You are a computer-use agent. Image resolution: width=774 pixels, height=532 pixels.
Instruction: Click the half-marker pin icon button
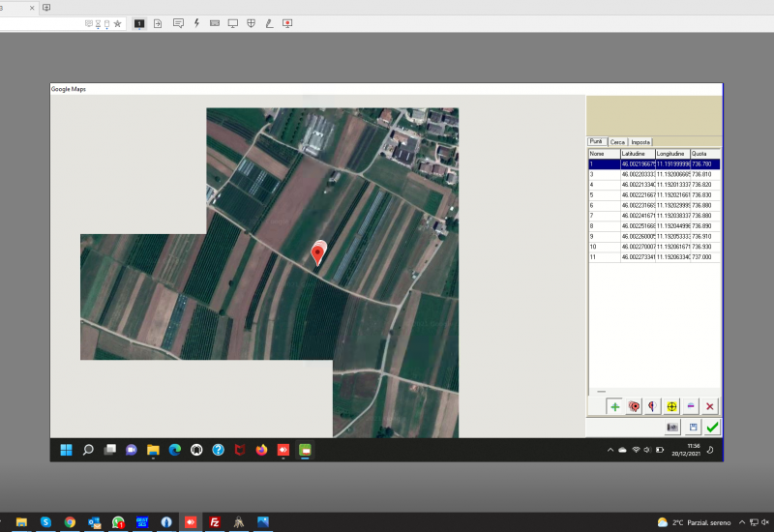(653, 407)
